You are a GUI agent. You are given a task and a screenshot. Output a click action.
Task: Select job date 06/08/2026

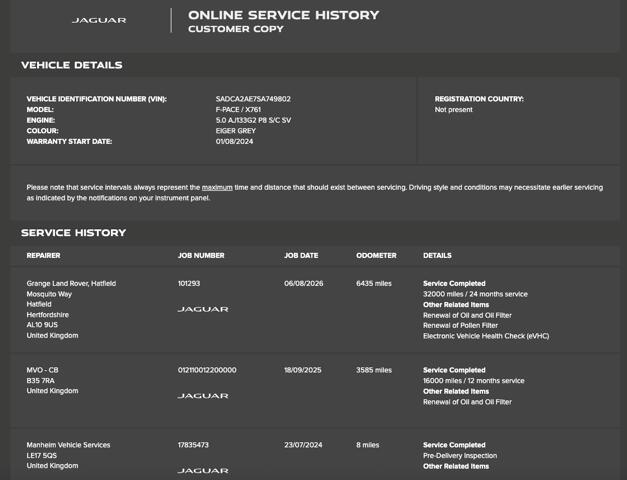(x=304, y=283)
